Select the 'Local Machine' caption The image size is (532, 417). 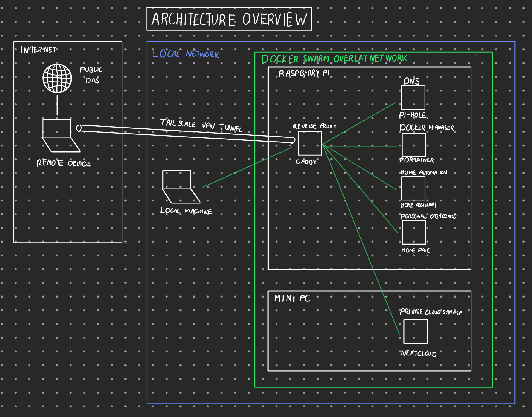pos(186,211)
